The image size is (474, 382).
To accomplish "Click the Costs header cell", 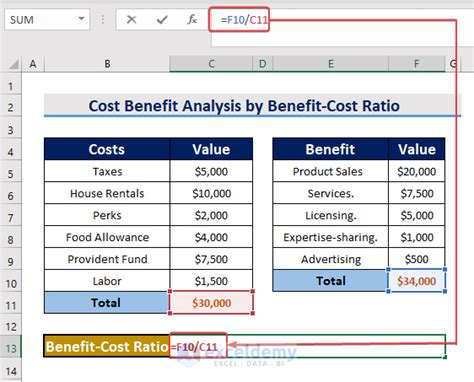I will (107, 149).
